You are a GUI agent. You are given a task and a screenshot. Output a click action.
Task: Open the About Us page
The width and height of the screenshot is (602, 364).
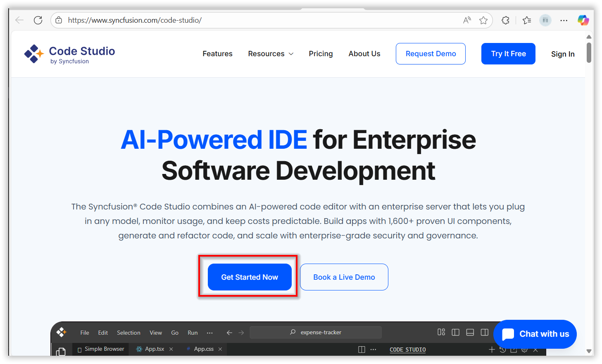364,54
